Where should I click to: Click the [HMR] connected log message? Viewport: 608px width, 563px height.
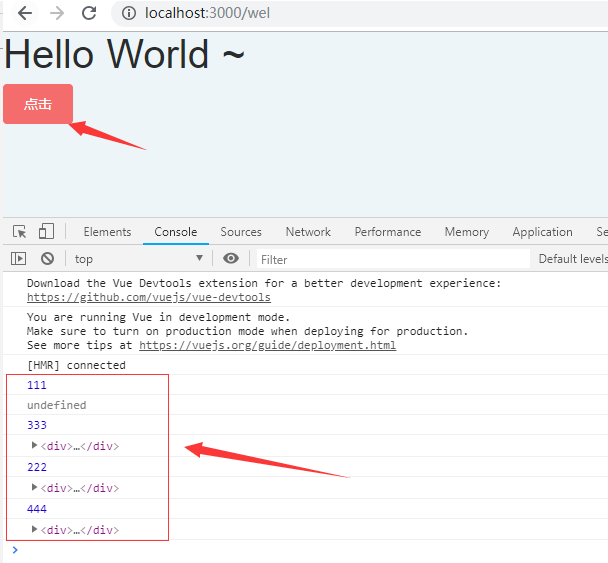click(76, 365)
